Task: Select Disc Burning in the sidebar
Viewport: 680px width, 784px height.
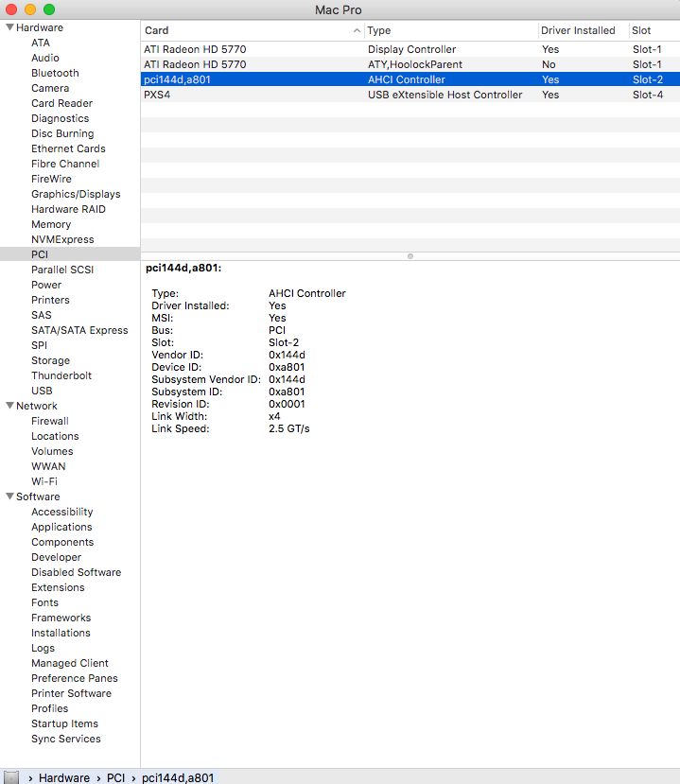Action: tap(62, 133)
